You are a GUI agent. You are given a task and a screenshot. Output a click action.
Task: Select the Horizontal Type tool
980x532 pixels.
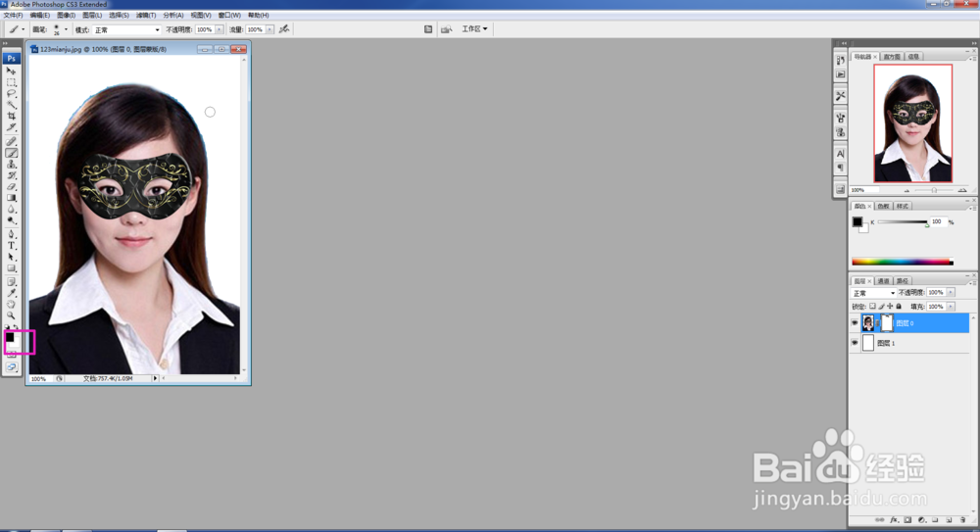click(x=11, y=246)
